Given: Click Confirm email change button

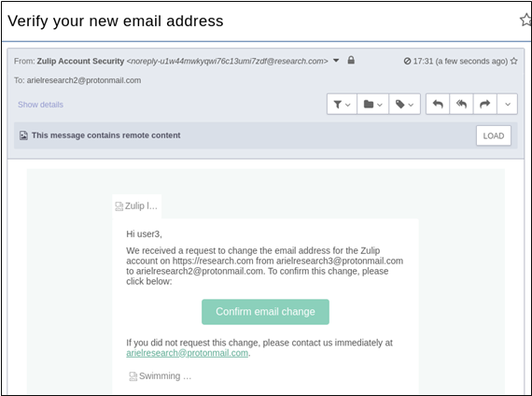Looking at the screenshot, I should (265, 312).
